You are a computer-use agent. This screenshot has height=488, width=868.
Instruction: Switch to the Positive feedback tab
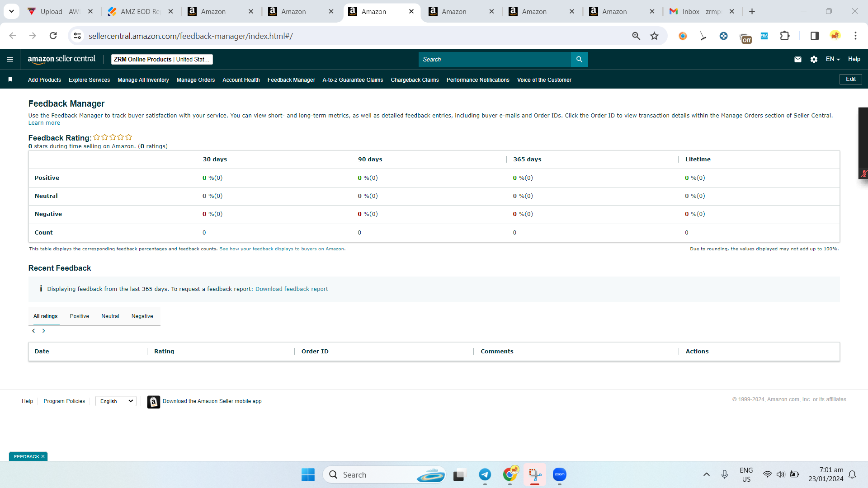(80, 316)
